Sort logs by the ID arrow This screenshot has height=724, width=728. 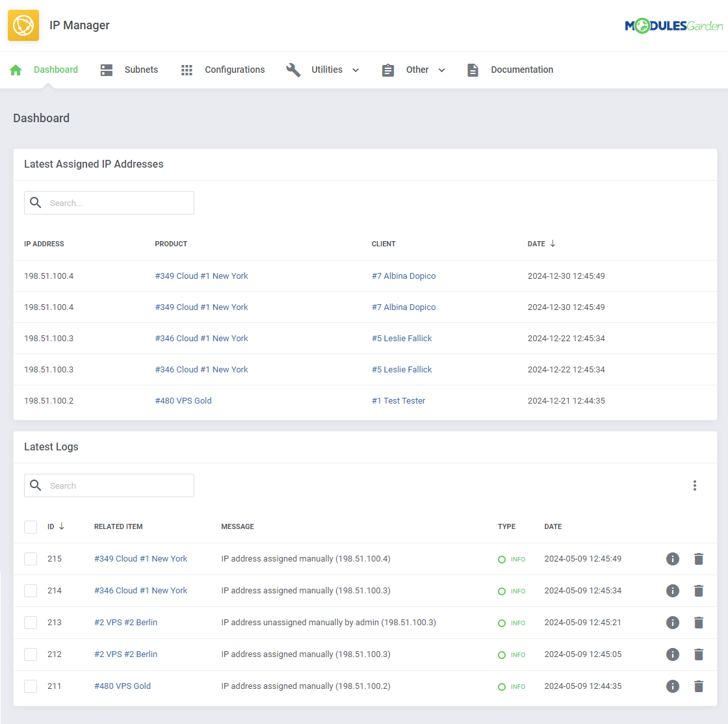click(61, 526)
